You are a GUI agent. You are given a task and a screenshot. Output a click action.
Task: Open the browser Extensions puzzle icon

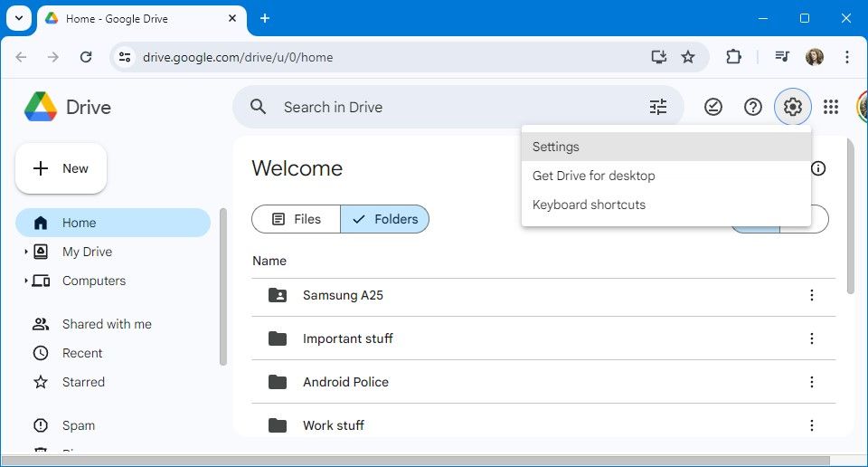pos(733,56)
